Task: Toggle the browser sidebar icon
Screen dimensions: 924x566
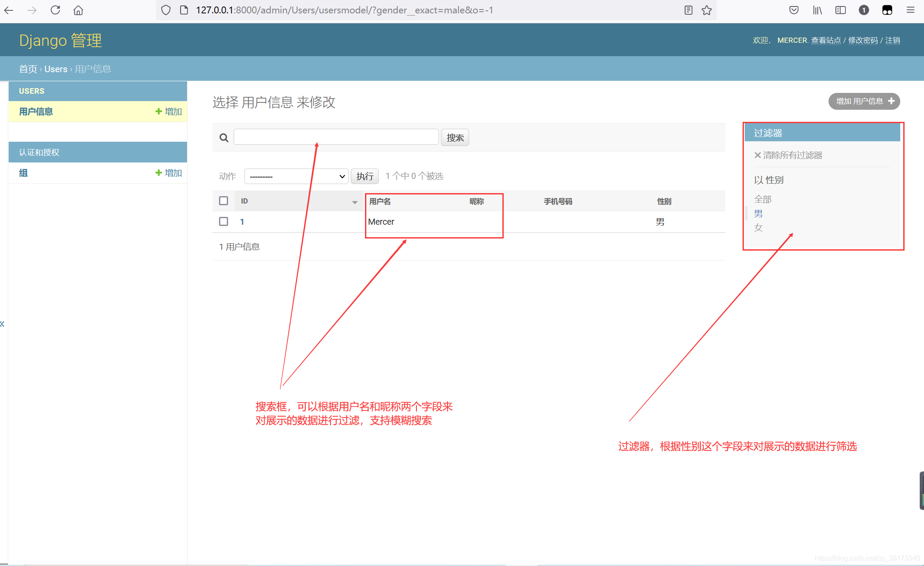Action: click(x=841, y=10)
